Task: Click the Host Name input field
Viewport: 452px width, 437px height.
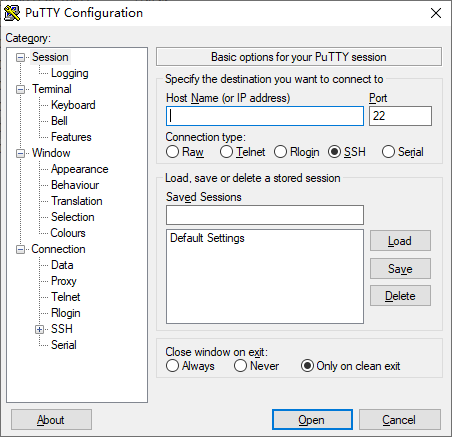Action: pyautogui.click(x=265, y=116)
